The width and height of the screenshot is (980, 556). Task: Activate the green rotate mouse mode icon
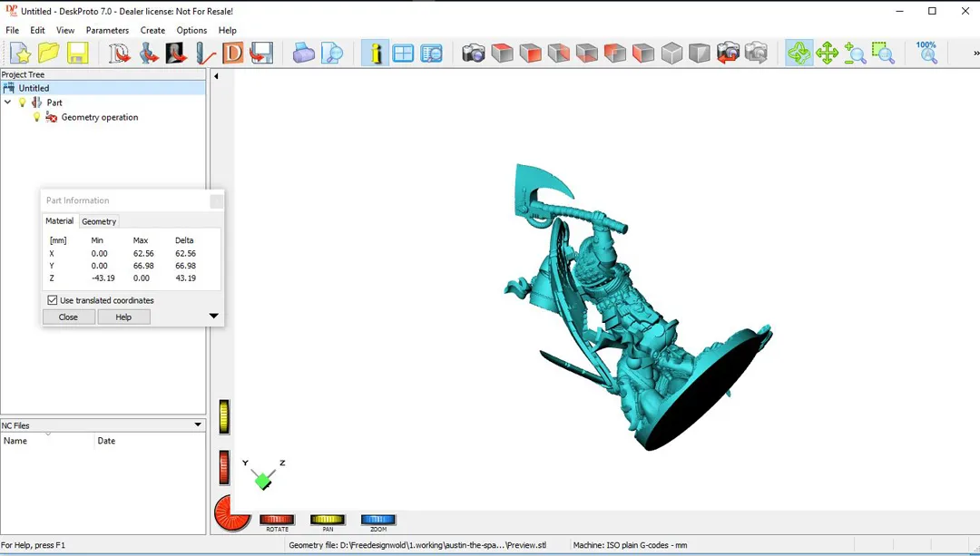pyautogui.click(x=799, y=54)
